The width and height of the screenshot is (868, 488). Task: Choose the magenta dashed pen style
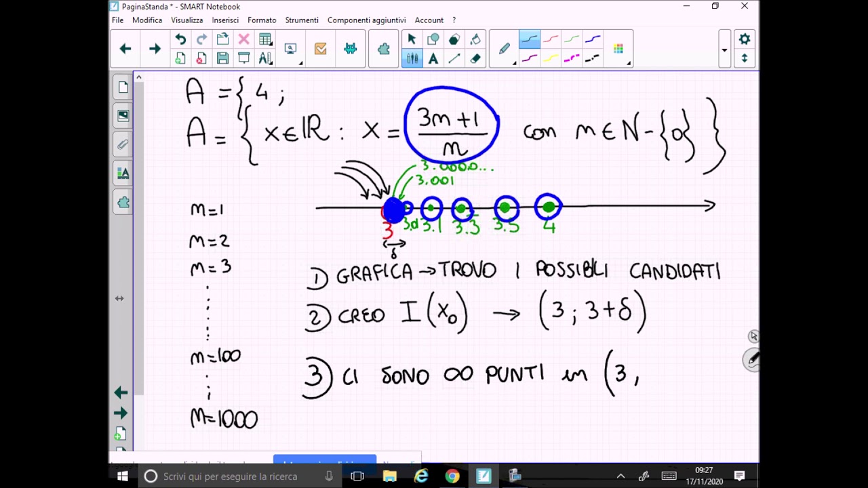pyautogui.click(x=572, y=59)
